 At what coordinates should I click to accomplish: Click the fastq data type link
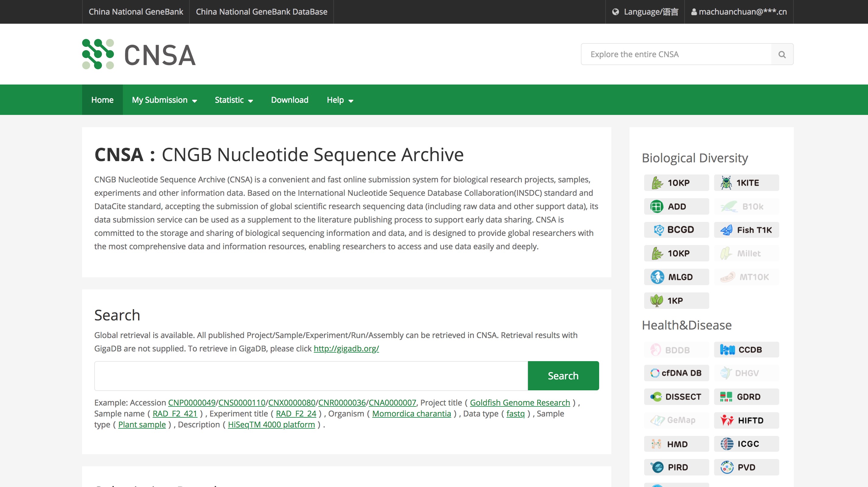click(516, 413)
